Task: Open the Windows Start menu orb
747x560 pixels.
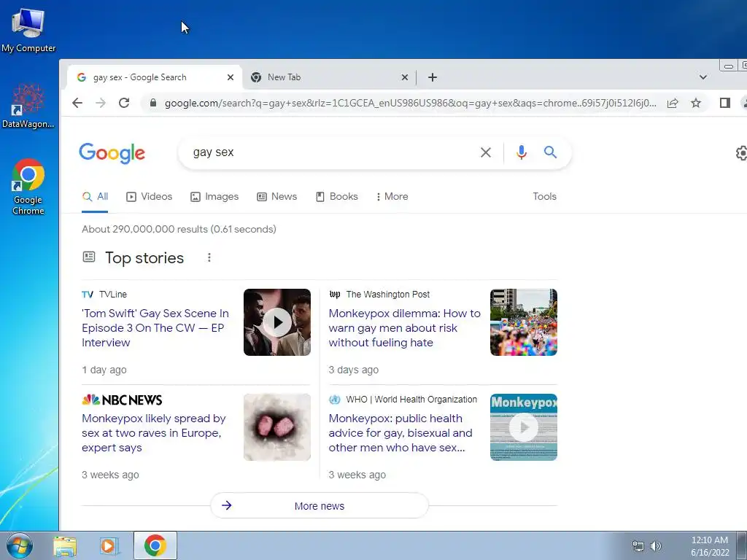Action: click(x=18, y=545)
